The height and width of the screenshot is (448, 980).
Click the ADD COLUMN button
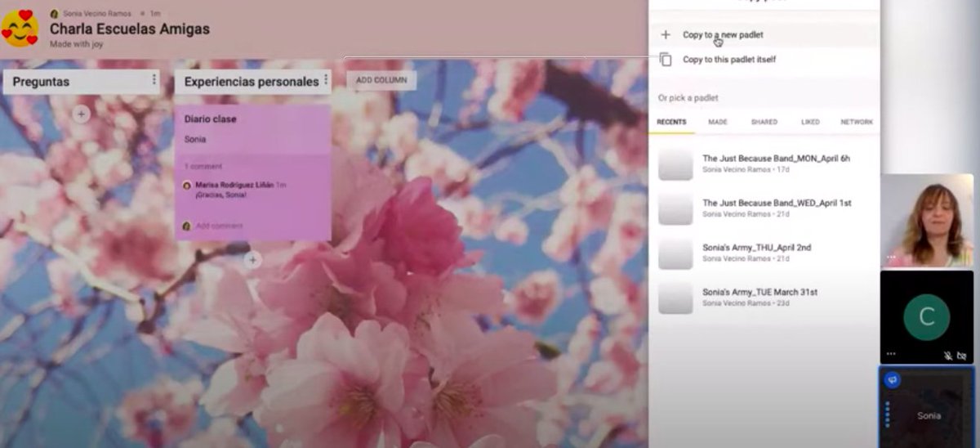pos(381,80)
